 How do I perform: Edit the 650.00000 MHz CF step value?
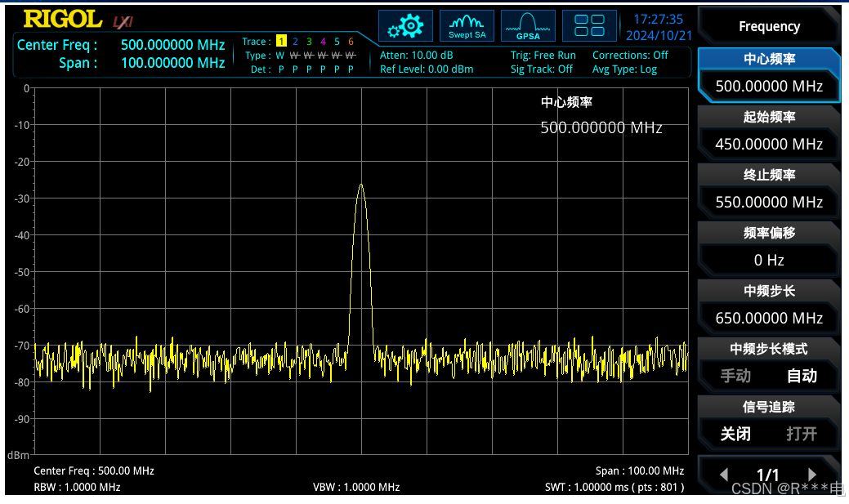(x=770, y=319)
